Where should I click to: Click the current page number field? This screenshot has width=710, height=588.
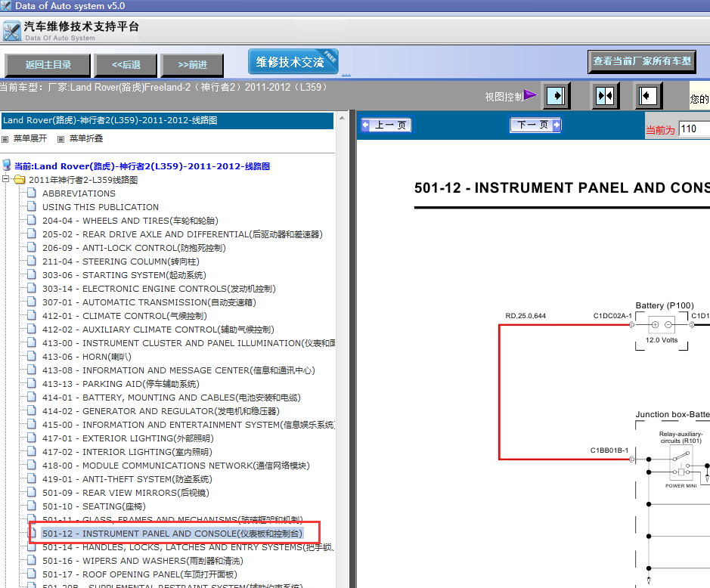pos(693,129)
